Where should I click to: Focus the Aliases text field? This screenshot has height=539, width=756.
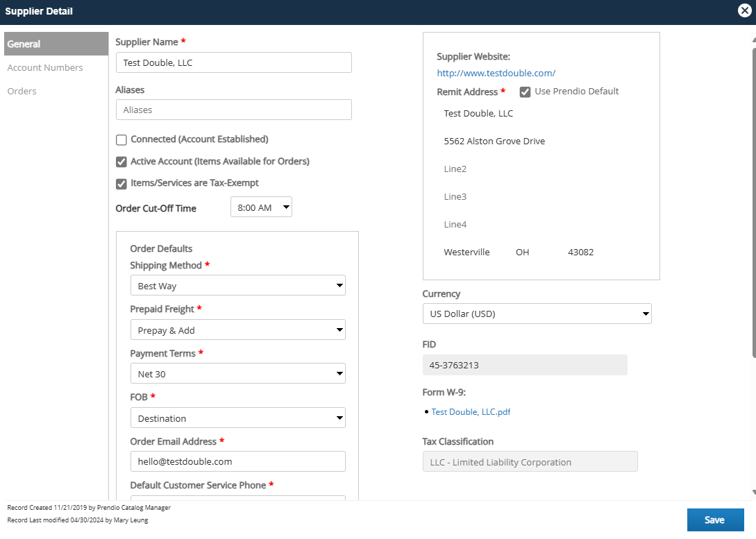coord(233,110)
